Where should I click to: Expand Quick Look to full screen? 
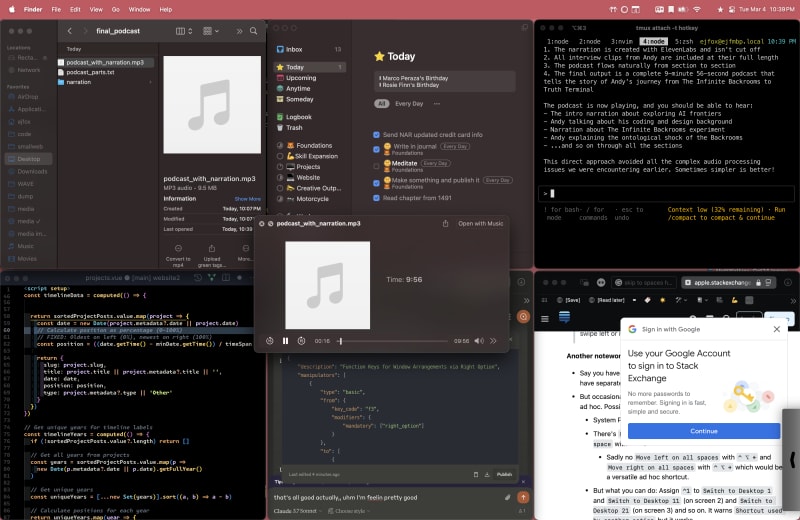[270, 224]
